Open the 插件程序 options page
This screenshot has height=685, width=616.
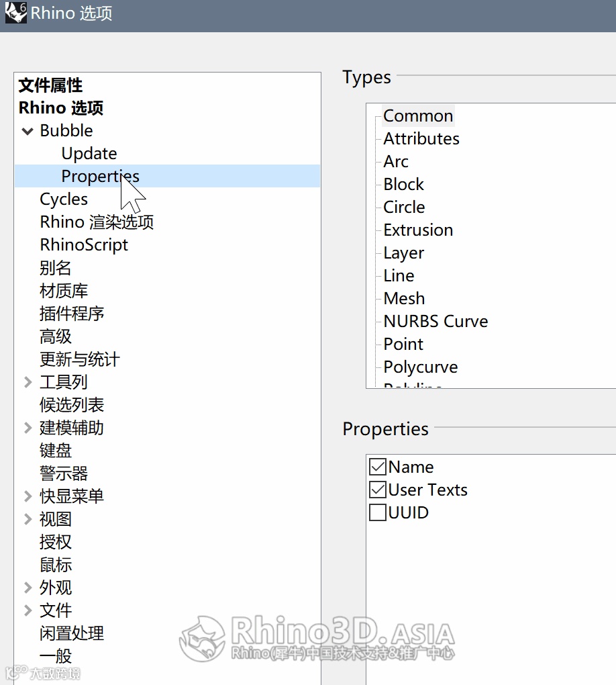click(x=72, y=313)
